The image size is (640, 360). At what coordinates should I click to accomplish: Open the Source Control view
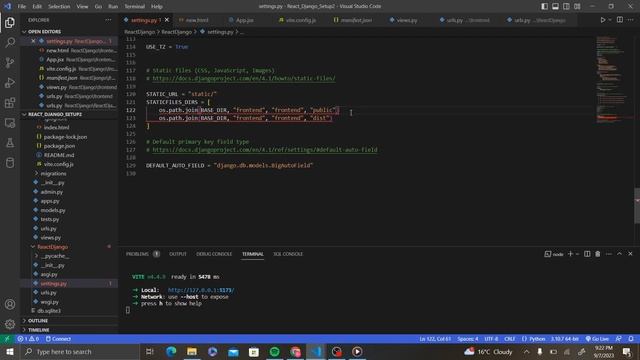[10, 62]
